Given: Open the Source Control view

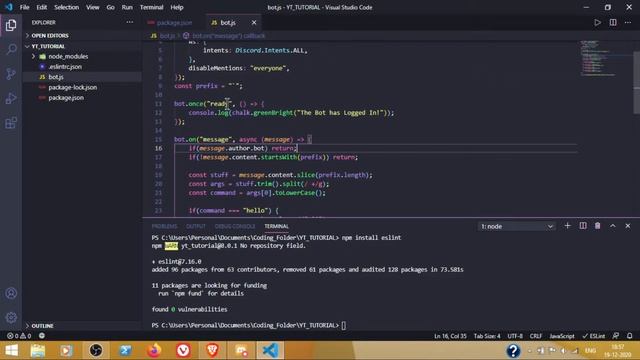Looking at the screenshot, I should click(x=11, y=74).
